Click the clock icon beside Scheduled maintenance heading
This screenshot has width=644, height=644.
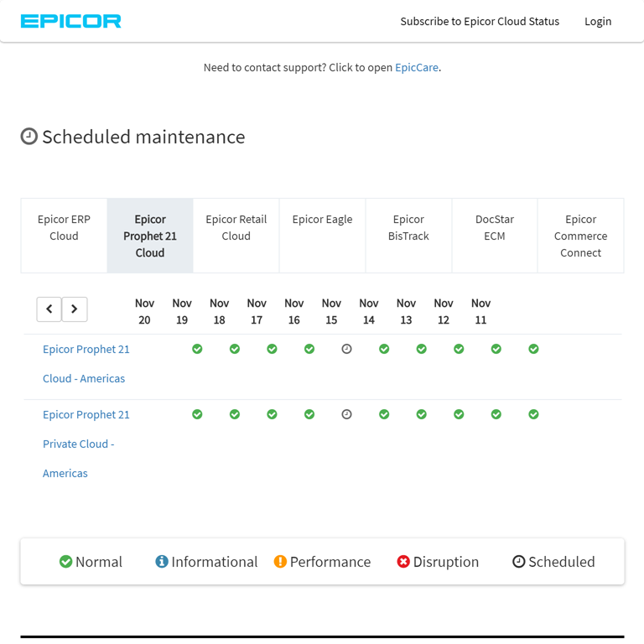(29, 137)
